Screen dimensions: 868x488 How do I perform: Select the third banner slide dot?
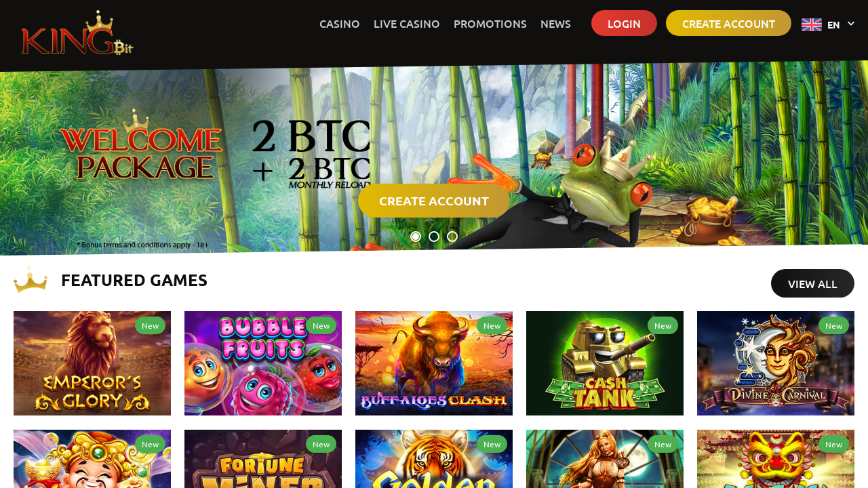[x=452, y=237]
